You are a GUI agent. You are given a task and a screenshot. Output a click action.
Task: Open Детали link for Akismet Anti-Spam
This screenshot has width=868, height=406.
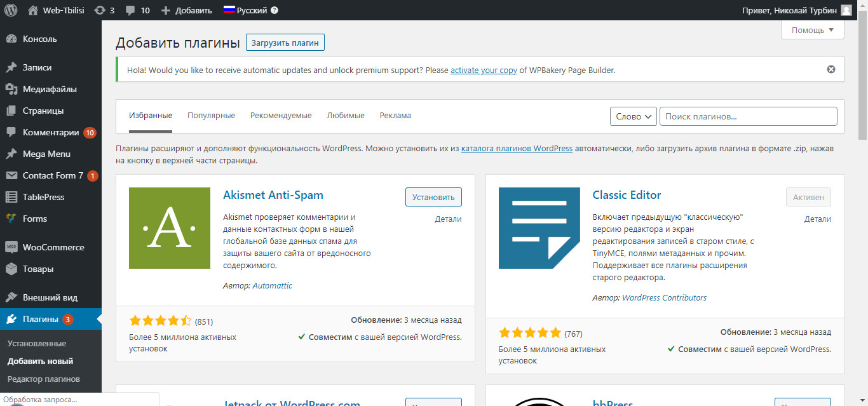449,219
